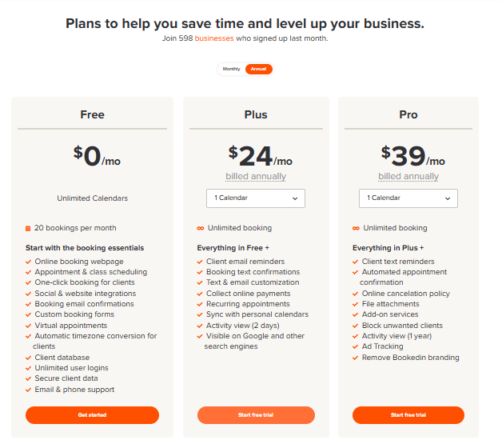Click checkmark beside Online booking webpage

[x=29, y=262]
